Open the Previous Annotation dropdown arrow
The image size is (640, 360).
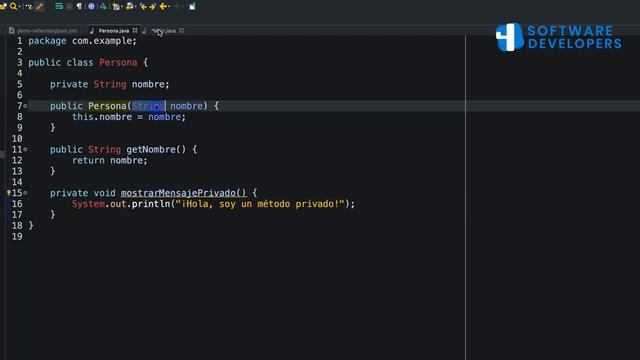(136, 7)
